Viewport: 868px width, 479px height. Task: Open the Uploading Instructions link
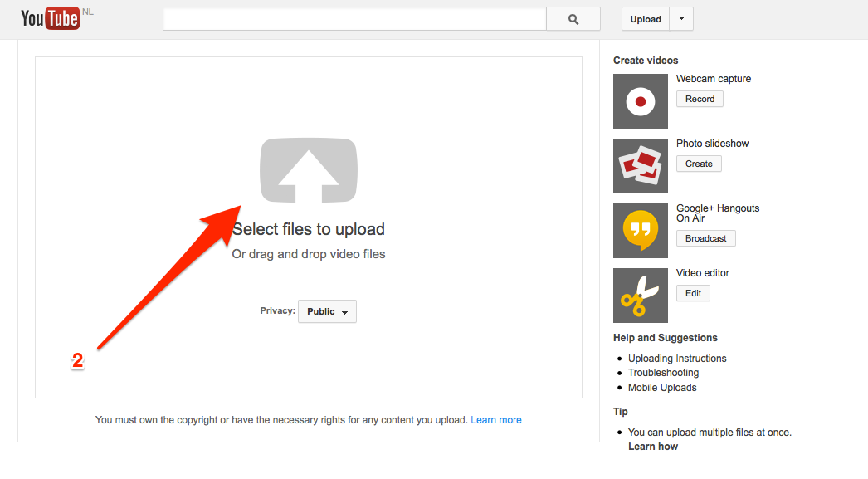[x=677, y=359]
